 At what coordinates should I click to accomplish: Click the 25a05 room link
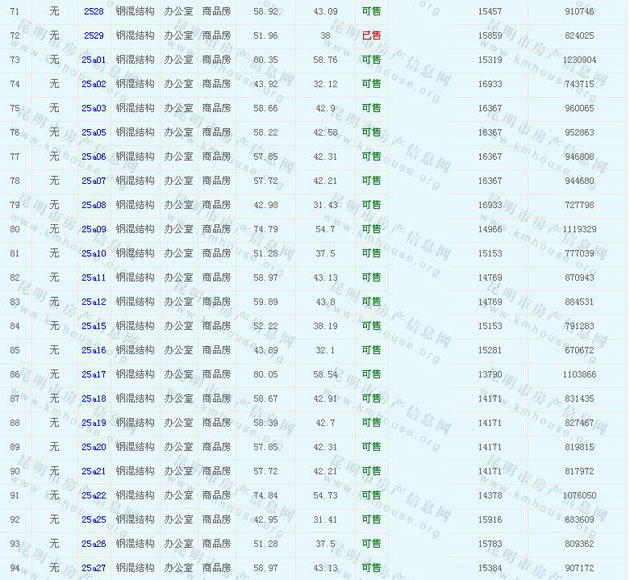(x=94, y=132)
